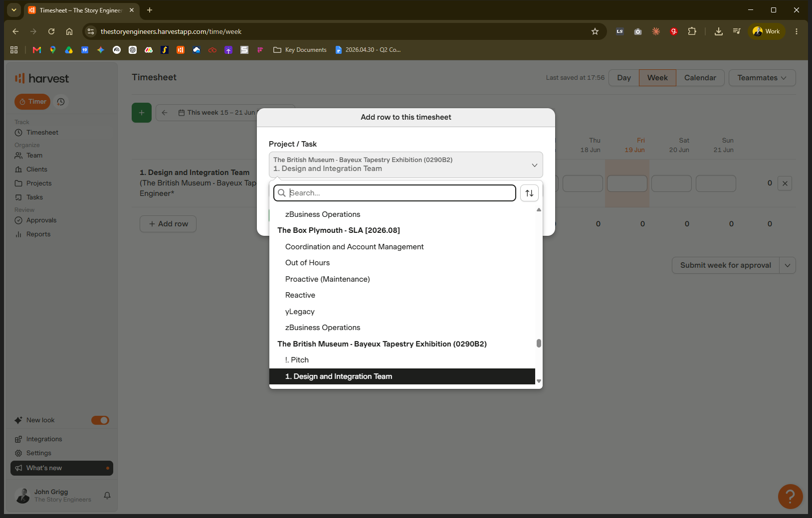Viewport: 812px width, 518px height.
Task: Switch to Week view
Action: 657,78
